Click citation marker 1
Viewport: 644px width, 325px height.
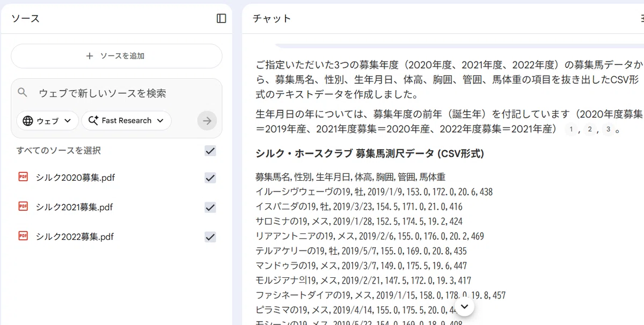(571, 129)
